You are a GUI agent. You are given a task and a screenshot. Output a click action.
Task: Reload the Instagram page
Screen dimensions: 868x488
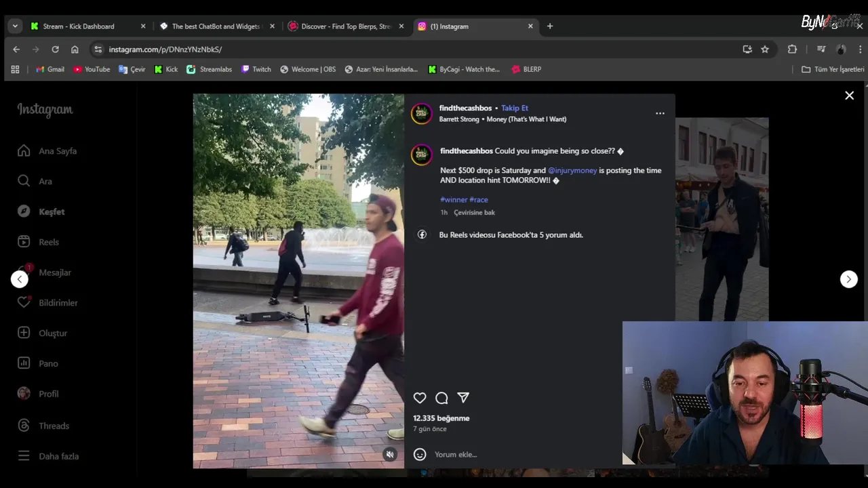(x=56, y=49)
